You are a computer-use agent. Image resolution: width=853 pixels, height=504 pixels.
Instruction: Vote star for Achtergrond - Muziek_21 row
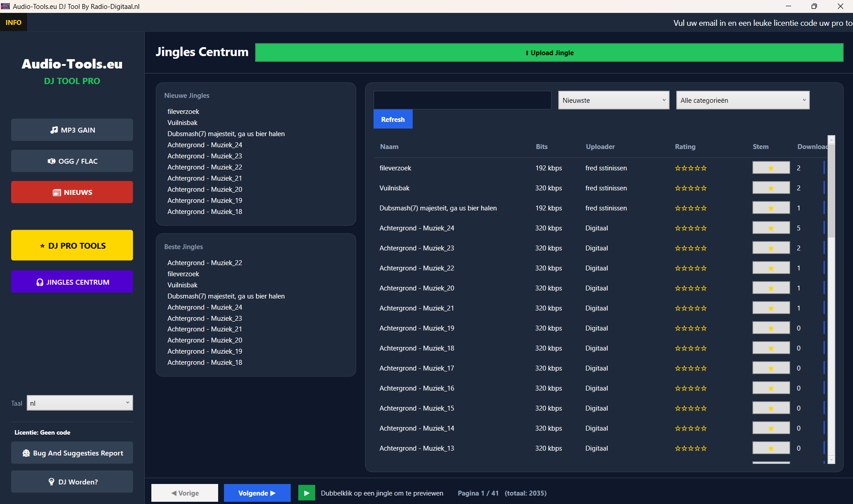coord(771,308)
